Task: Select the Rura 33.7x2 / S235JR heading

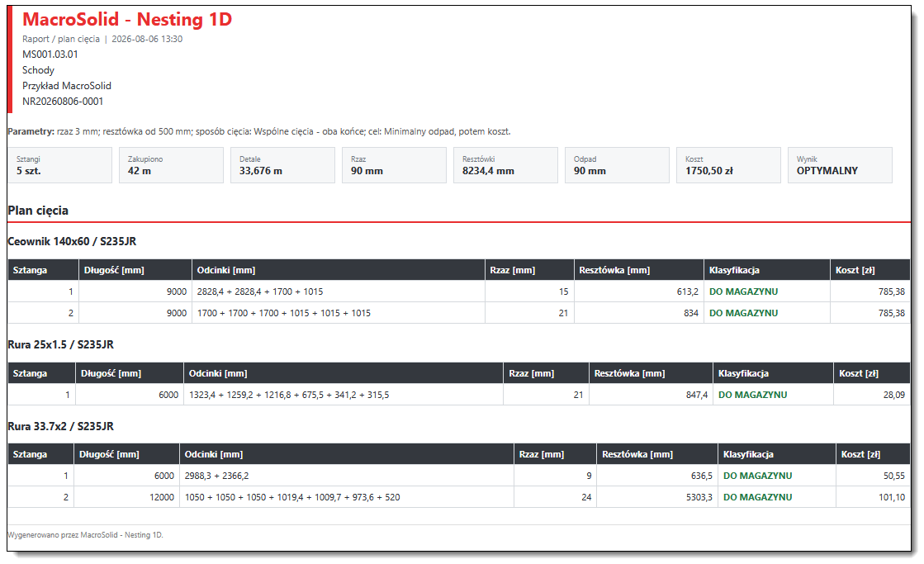Action: 61,426
